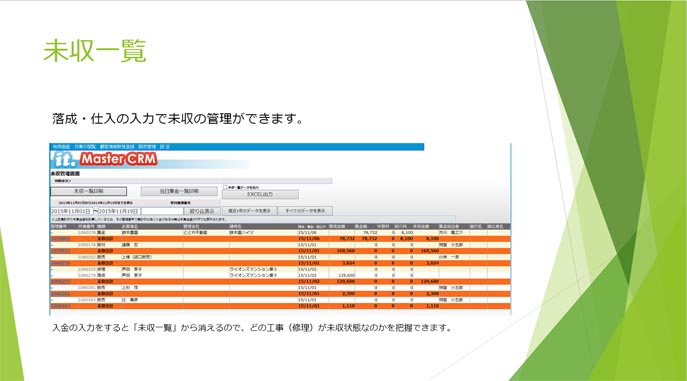This screenshot has width=687, height=381.
Task: Click the すべてのデータを表示 button
Action: 305,211
